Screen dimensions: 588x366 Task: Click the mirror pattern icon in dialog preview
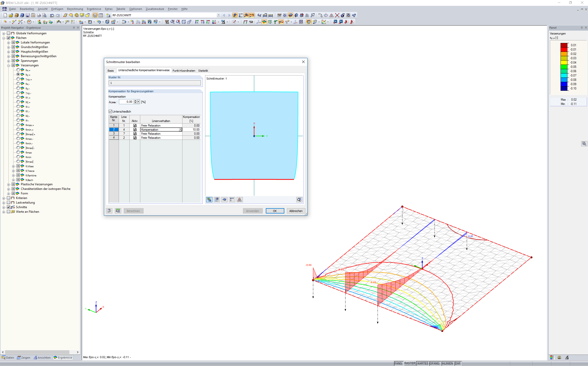point(239,200)
